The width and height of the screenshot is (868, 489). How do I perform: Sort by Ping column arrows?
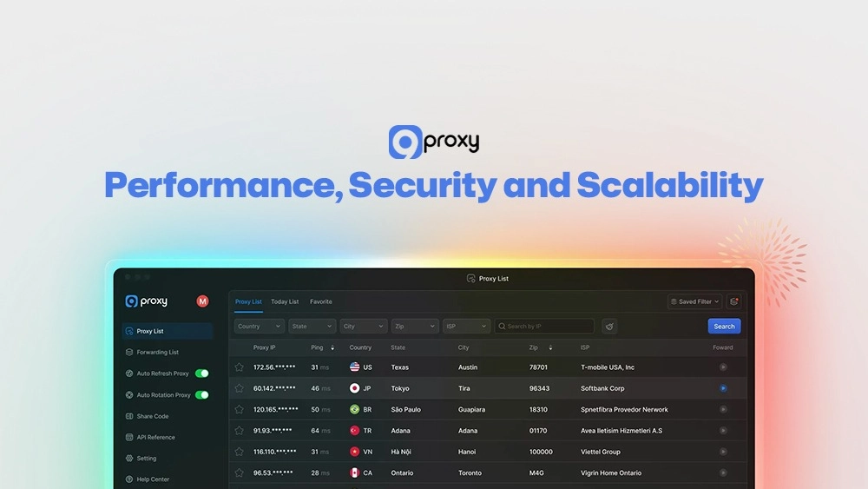click(332, 347)
